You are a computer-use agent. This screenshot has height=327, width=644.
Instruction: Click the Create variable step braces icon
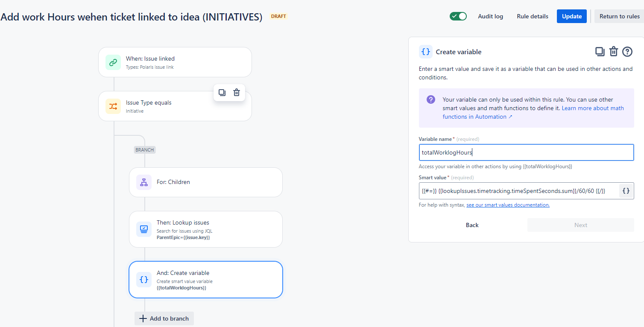click(x=144, y=280)
